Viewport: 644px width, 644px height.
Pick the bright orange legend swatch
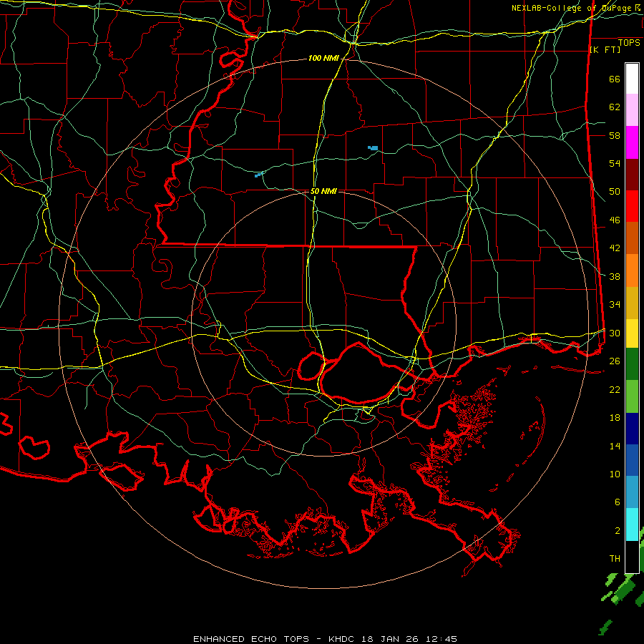pyautogui.click(x=632, y=270)
